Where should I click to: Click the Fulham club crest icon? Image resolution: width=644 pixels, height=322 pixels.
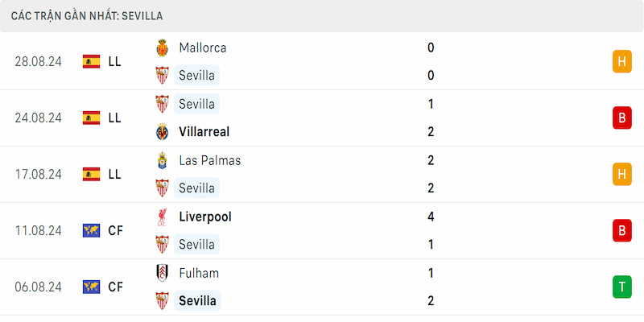pyautogui.click(x=163, y=273)
